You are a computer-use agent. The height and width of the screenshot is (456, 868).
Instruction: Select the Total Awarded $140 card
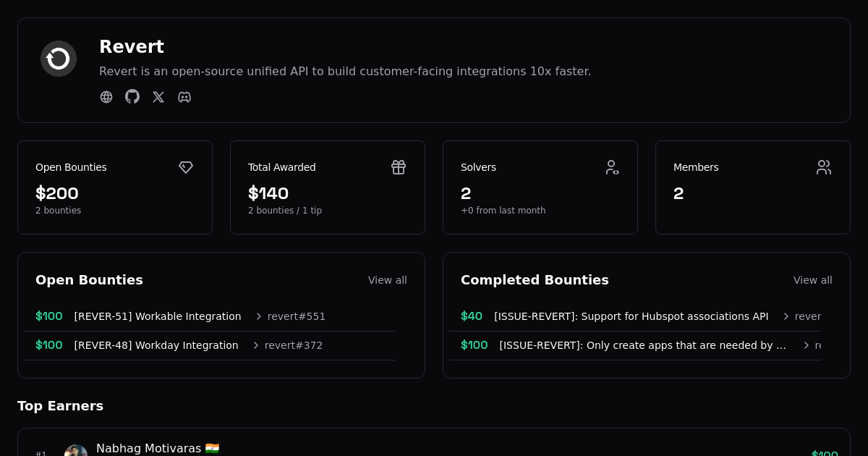click(x=328, y=187)
